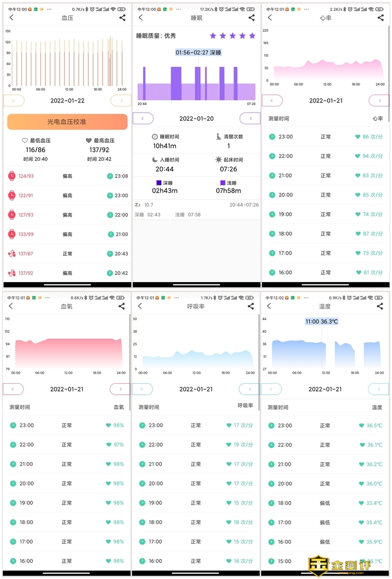Tap the 2022-01-20 date on sleep screen

tap(196, 119)
